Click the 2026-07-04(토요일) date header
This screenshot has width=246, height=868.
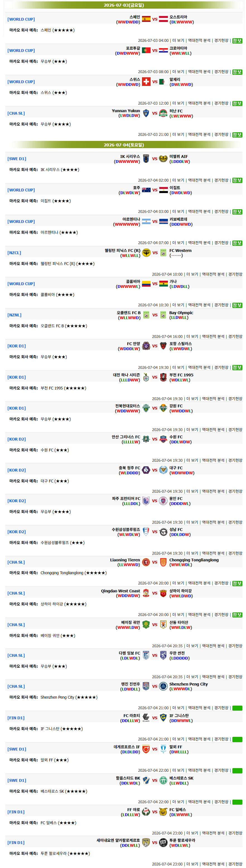pyautogui.click(x=124, y=145)
